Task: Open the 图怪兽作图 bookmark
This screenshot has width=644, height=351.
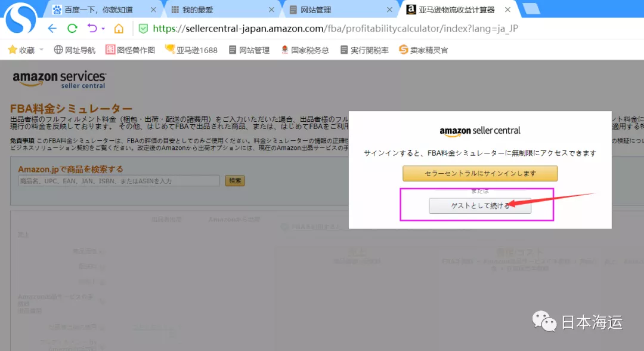Action: (x=130, y=50)
